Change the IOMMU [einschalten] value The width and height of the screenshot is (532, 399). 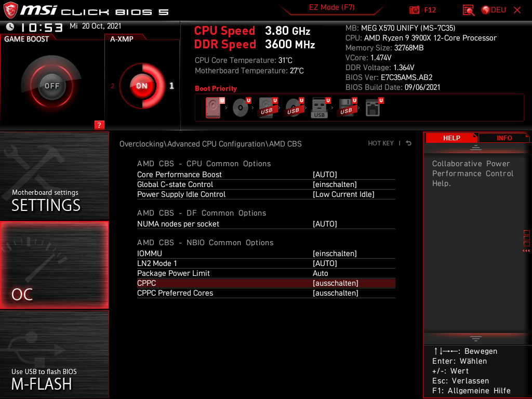(x=335, y=254)
